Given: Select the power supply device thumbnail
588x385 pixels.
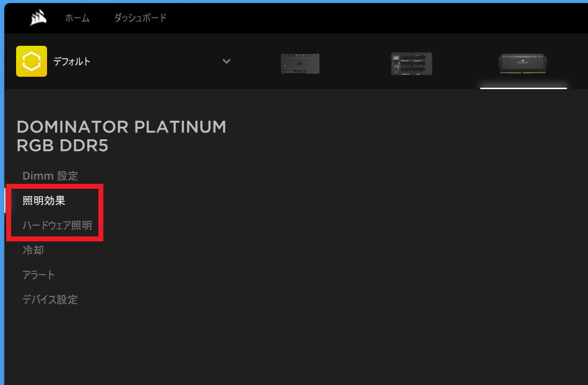Looking at the screenshot, I should (412, 64).
